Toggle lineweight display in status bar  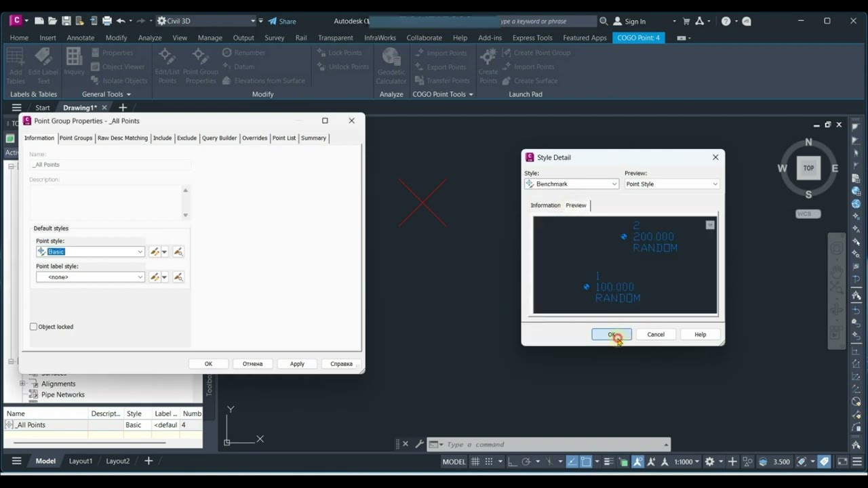coord(610,462)
